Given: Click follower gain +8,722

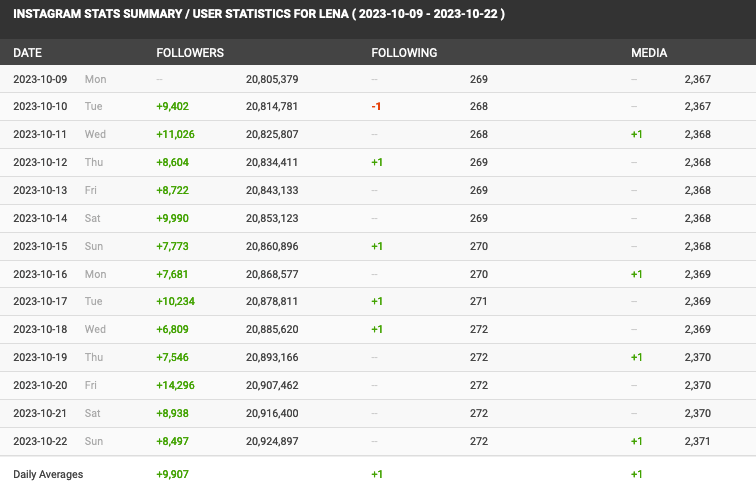Looking at the screenshot, I should click(x=173, y=190).
